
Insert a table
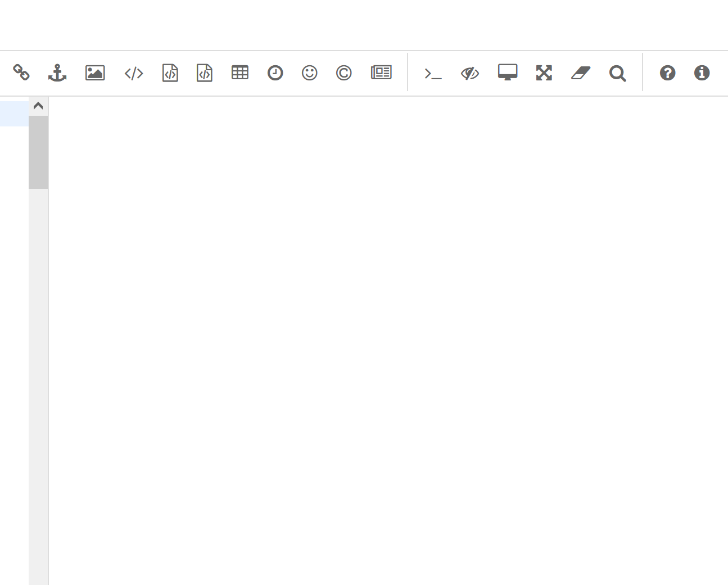240,72
